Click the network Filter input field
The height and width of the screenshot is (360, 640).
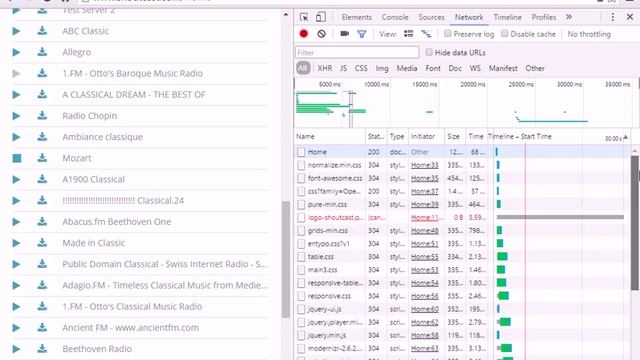tap(357, 52)
